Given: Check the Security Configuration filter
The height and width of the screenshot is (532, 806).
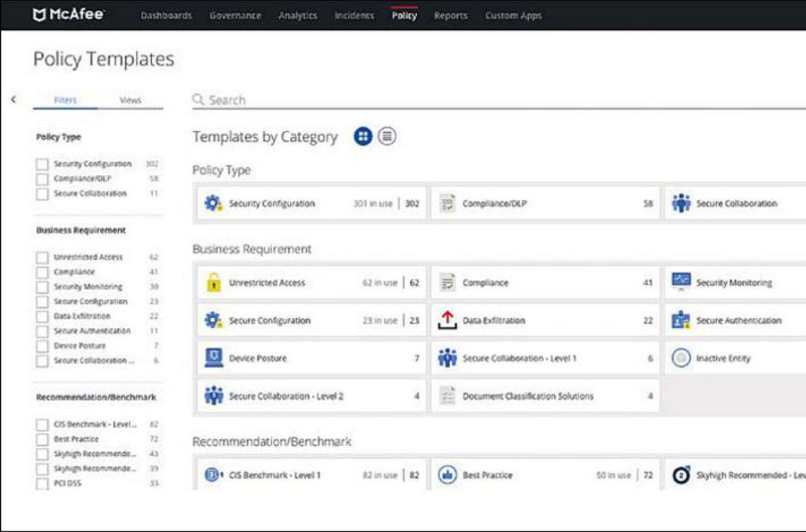Looking at the screenshot, I should pos(42,164).
